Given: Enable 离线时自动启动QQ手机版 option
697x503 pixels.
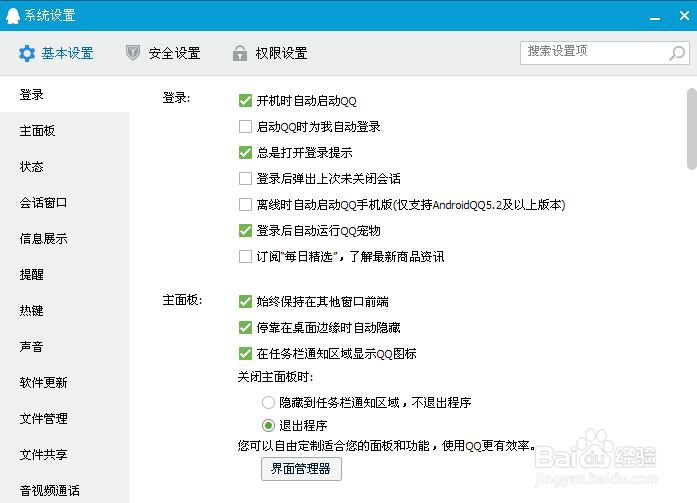Looking at the screenshot, I should (x=245, y=205).
